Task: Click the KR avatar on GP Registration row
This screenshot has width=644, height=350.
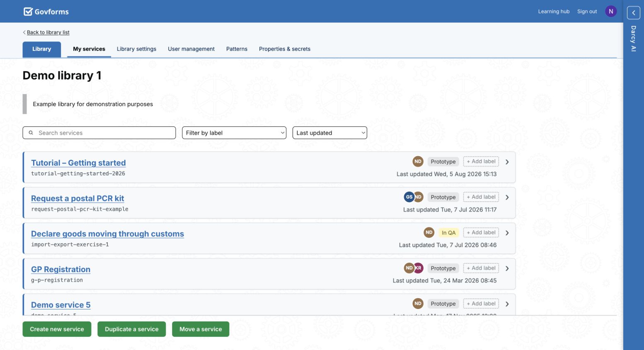Action: 419,268
